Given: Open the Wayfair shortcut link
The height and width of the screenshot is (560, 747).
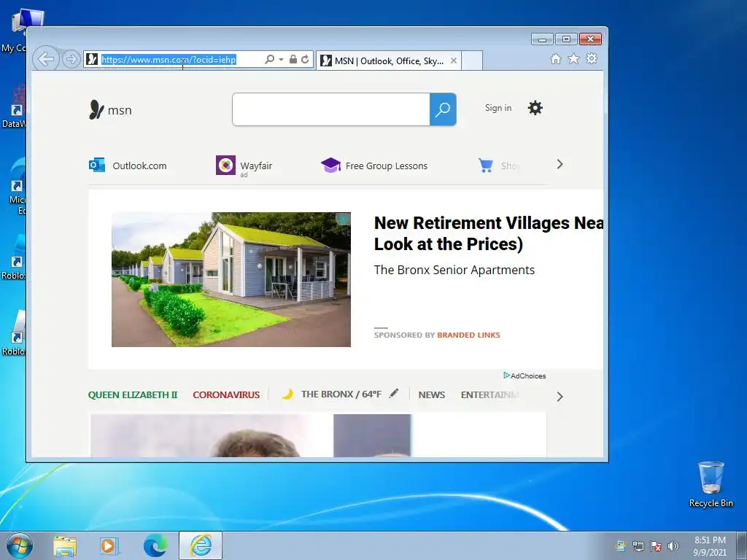Looking at the screenshot, I should coord(256,166).
